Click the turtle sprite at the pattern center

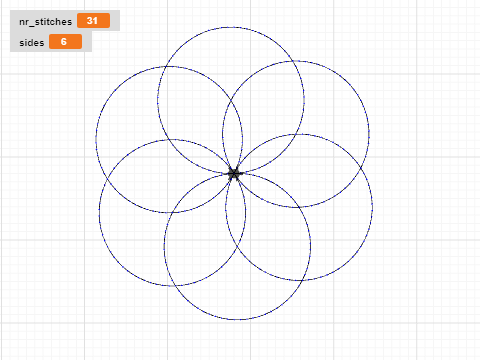[234, 174]
